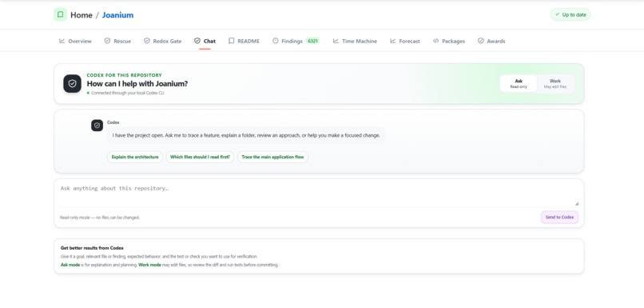Click the textarea resize handle corner
The height and width of the screenshot is (308, 644).
577,203
